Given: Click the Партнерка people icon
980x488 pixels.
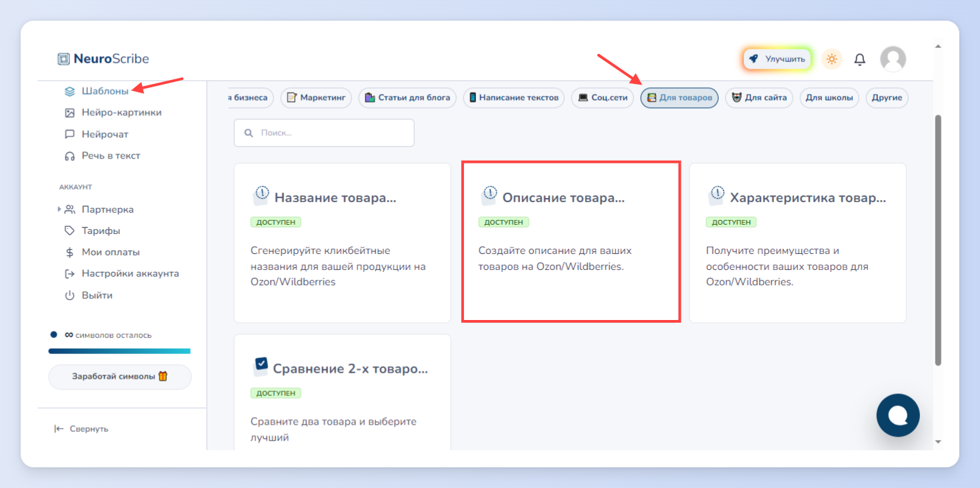Looking at the screenshot, I should point(69,209).
